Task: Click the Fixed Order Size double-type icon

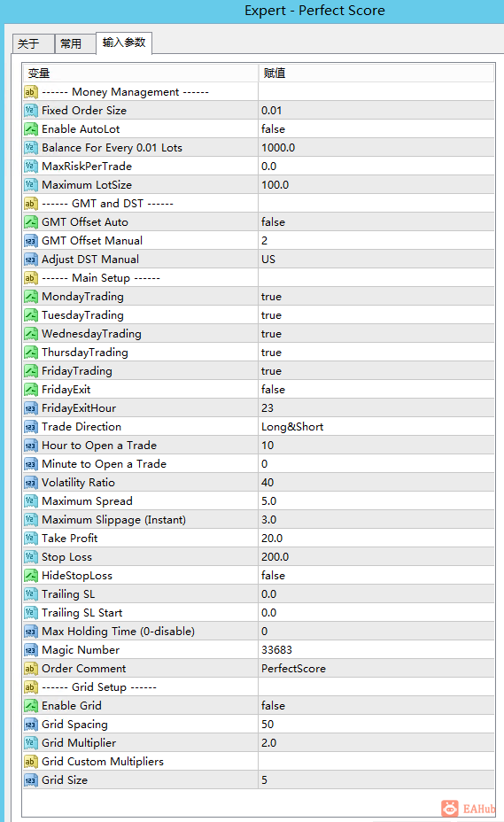Action: click(31, 111)
